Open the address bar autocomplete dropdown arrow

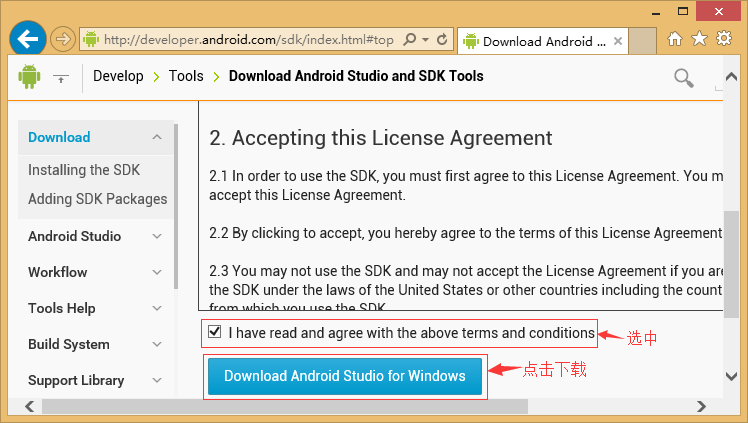click(426, 40)
